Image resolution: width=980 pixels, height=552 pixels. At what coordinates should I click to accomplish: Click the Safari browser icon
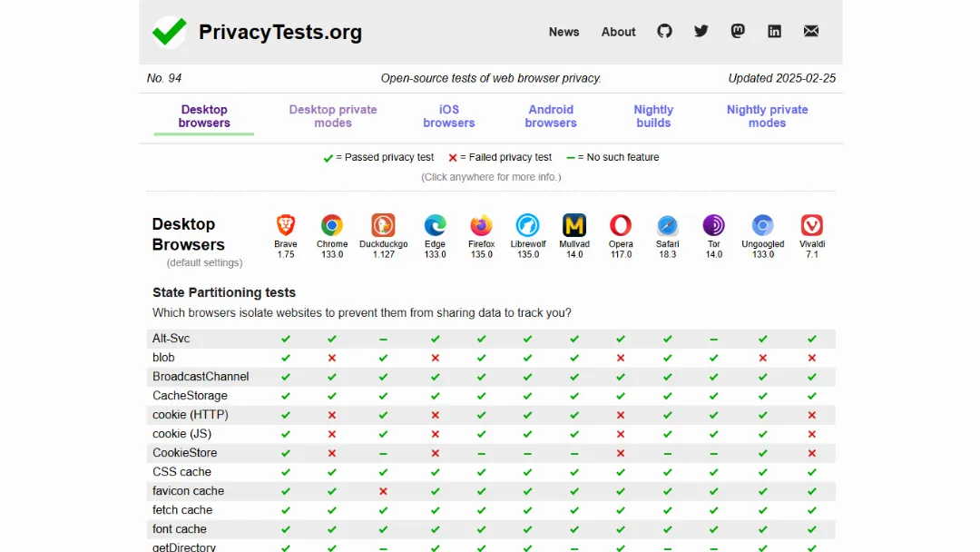[668, 225]
